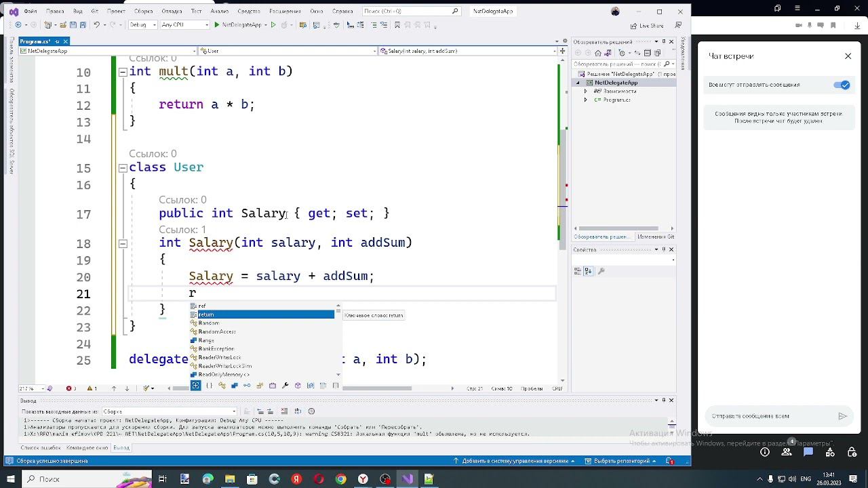Start without debugging using hollow play icon
This screenshot has height=488, width=868.
pos(273,25)
